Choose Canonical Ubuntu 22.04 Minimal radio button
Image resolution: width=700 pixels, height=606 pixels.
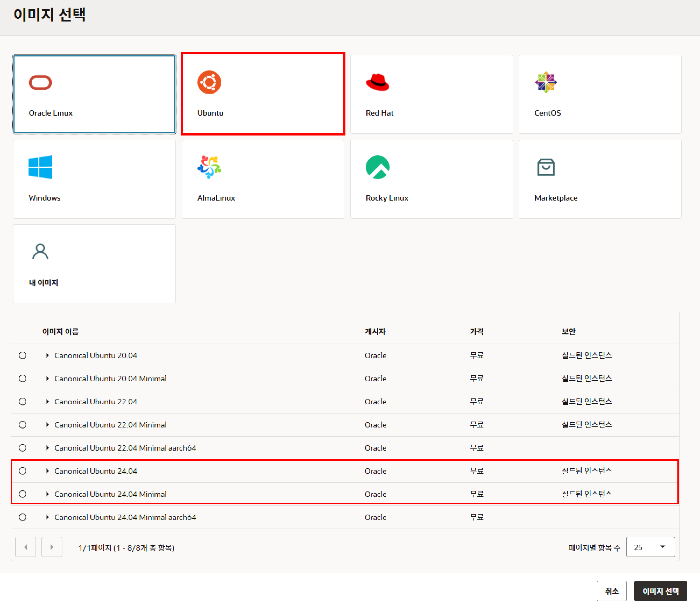pos(23,425)
